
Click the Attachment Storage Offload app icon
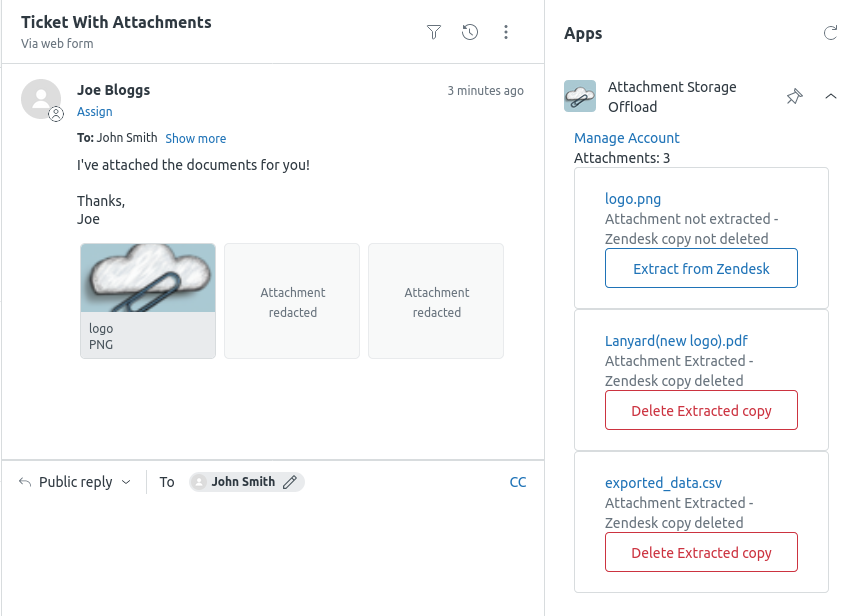point(581,95)
